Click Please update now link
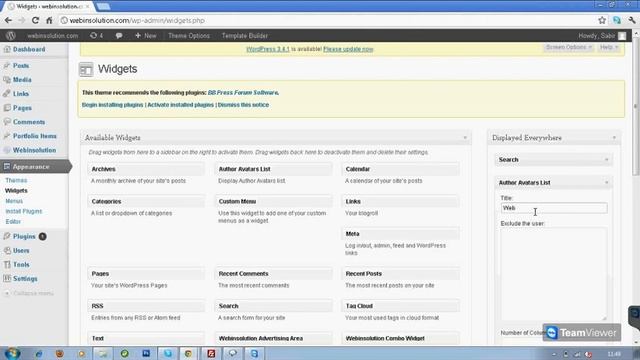640x360 pixels. pyautogui.click(x=348, y=49)
